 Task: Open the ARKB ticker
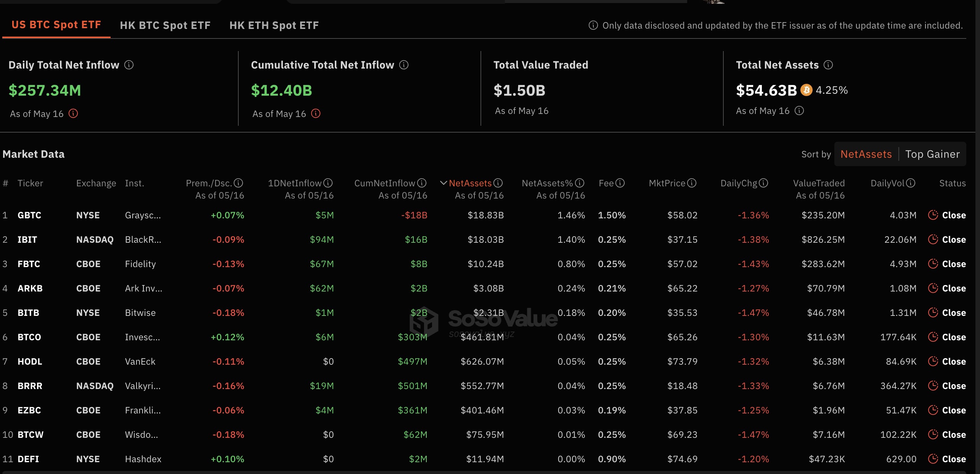pyautogui.click(x=30, y=288)
